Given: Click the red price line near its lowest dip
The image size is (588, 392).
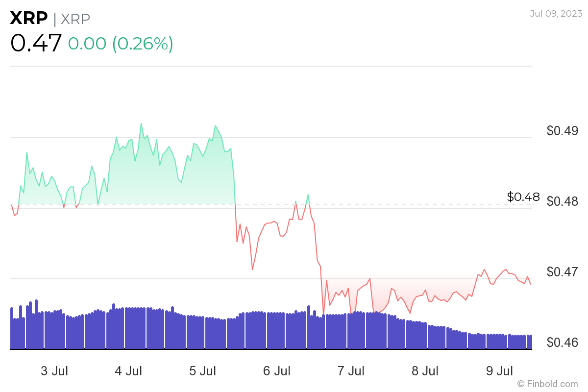Looking at the screenshot, I should point(323,313).
